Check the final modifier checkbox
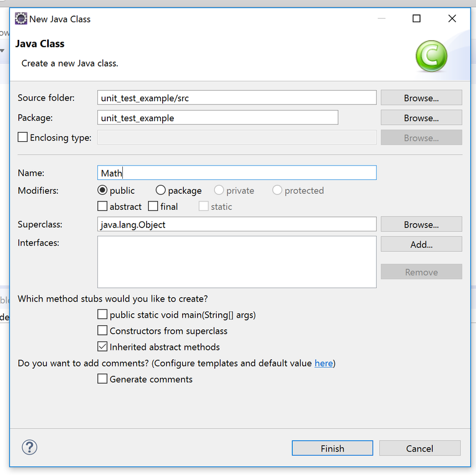 [x=153, y=206]
